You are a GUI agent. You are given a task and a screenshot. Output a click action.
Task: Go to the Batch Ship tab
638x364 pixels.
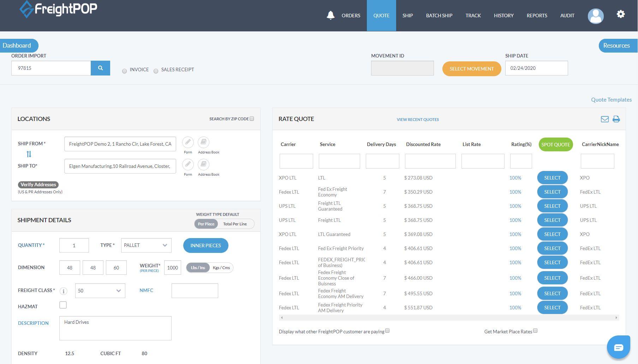[439, 16]
